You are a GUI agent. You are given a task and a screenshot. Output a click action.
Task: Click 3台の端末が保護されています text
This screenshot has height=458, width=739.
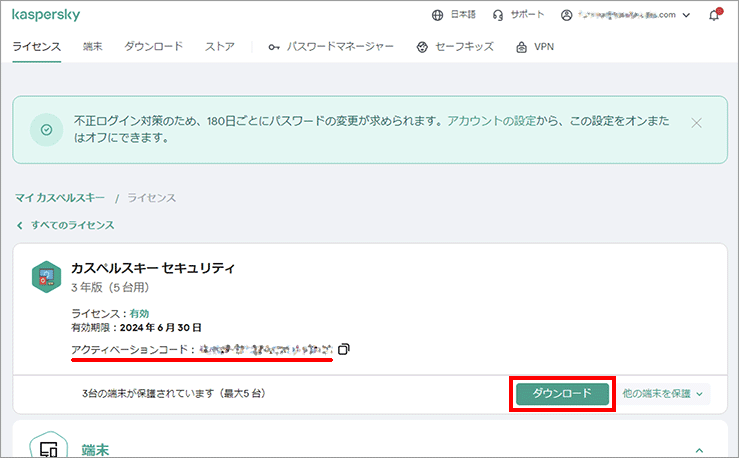click(x=173, y=393)
